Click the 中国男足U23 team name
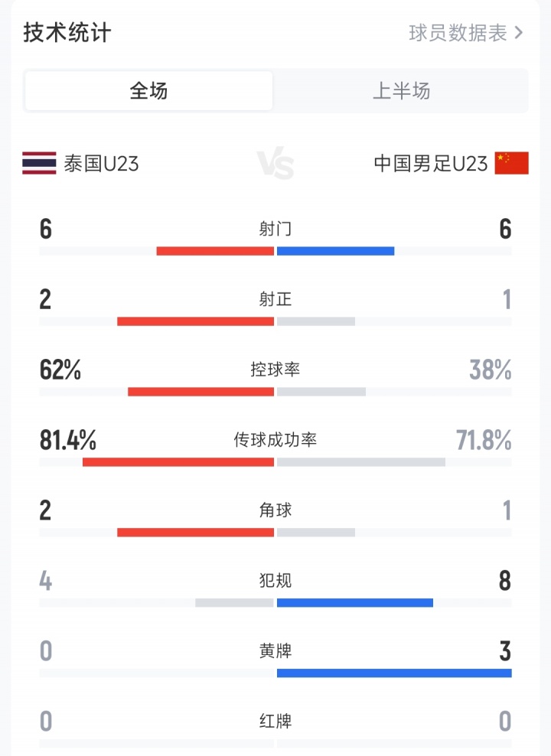This screenshot has width=551, height=756. (x=430, y=164)
